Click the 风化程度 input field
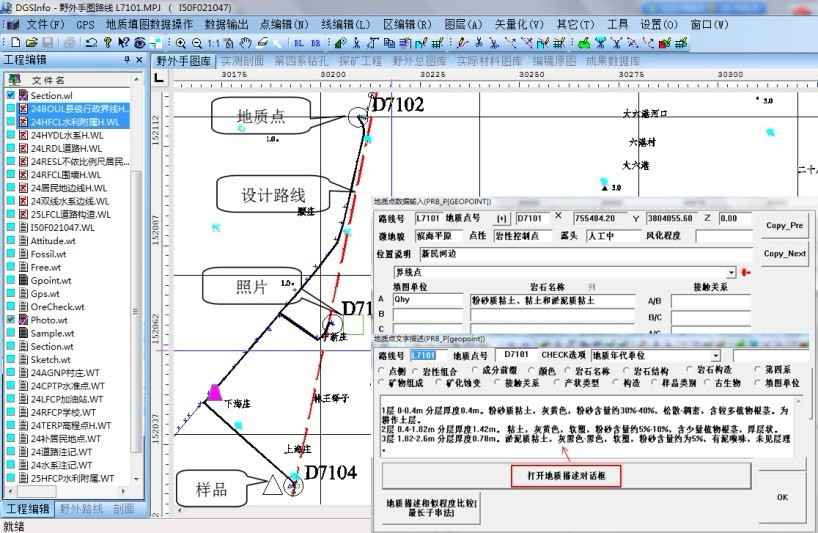 pyautogui.click(x=725, y=236)
